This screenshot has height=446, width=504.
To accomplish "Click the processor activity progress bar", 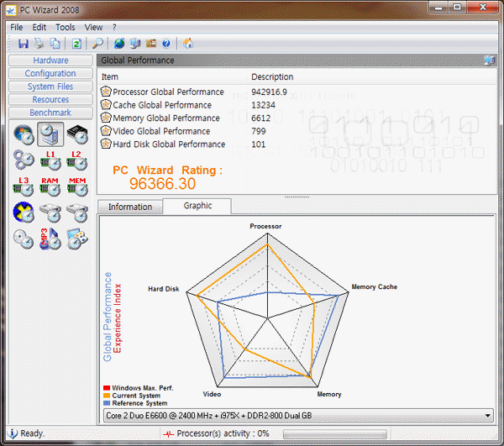I will [x=335, y=434].
